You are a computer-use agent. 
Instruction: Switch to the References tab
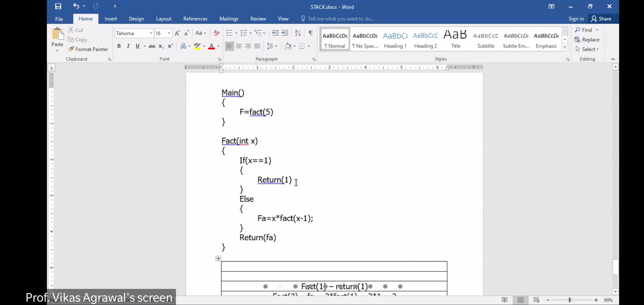(x=195, y=19)
